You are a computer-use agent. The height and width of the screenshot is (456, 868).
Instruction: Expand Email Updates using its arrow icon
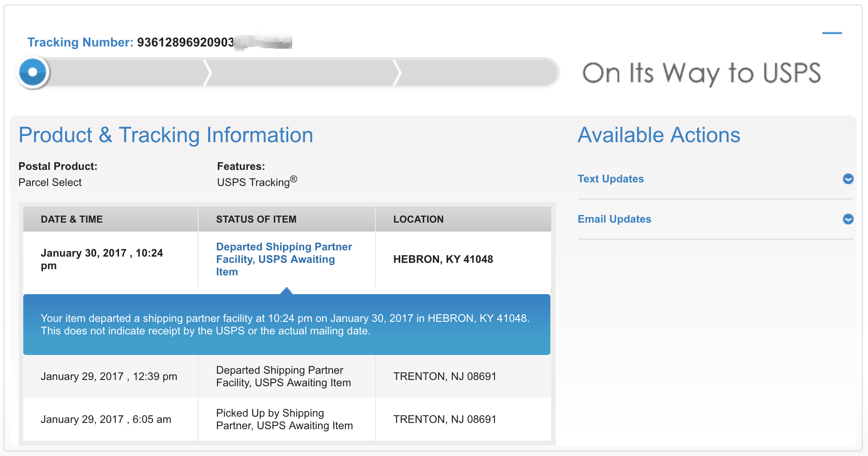pos(848,219)
